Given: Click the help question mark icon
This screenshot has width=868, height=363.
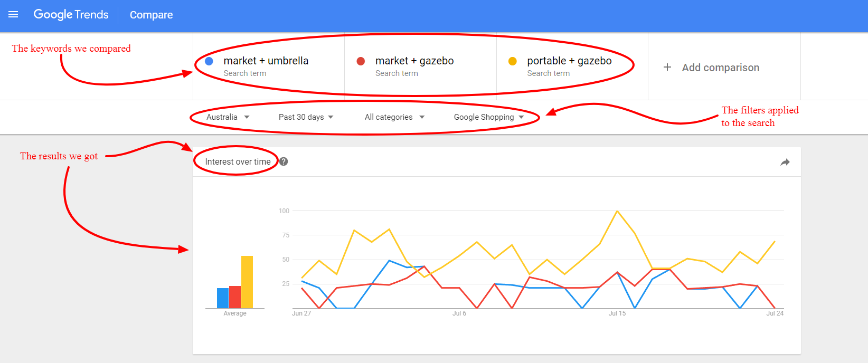Looking at the screenshot, I should click(x=284, y=161).
